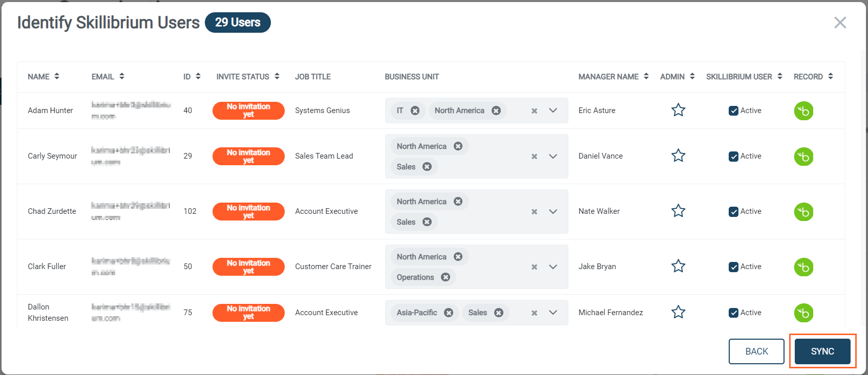Toggle Active checkbox for Dallon Khristensen
Viewport: 868px width, 375px height.
tap(733, 313)
